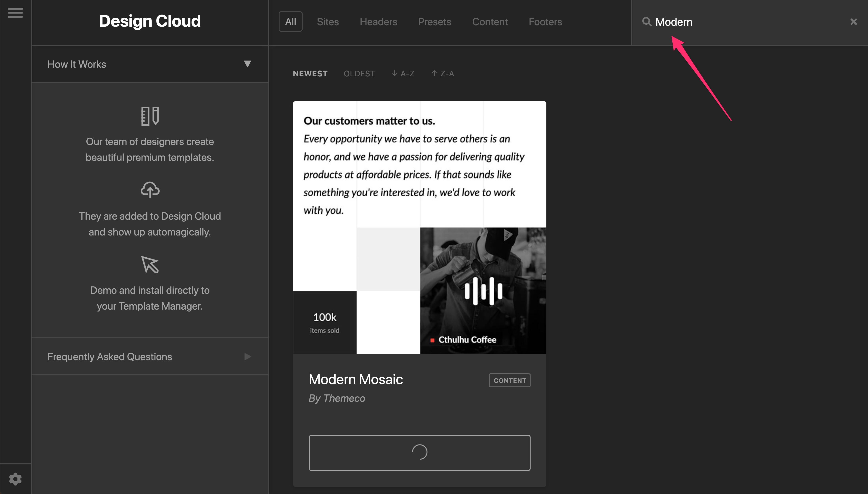Viewport: 868px width, 494px height.
Task: Open the Modern Mosaic preview thumbnail
Action: click(x=420, y=228)
